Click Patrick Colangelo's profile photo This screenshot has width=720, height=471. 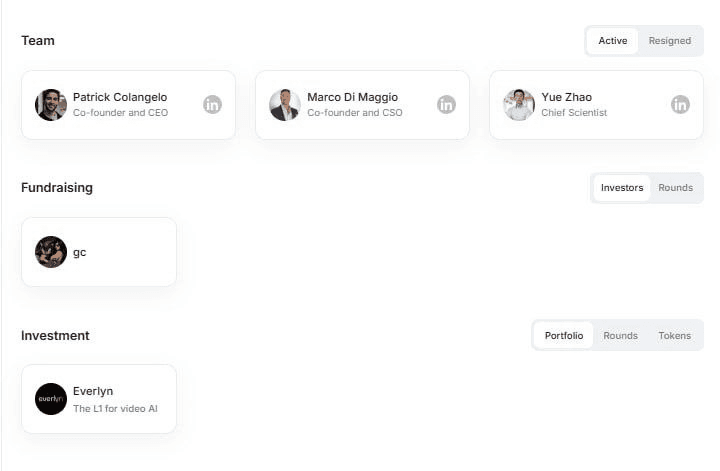[51, 104]
